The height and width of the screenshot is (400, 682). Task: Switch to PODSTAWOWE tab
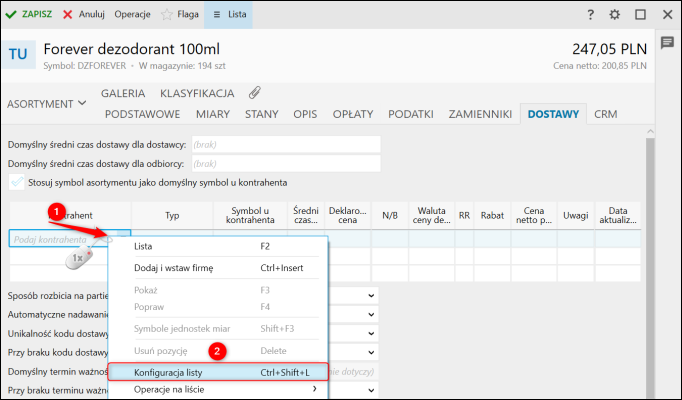coord(143,114)
